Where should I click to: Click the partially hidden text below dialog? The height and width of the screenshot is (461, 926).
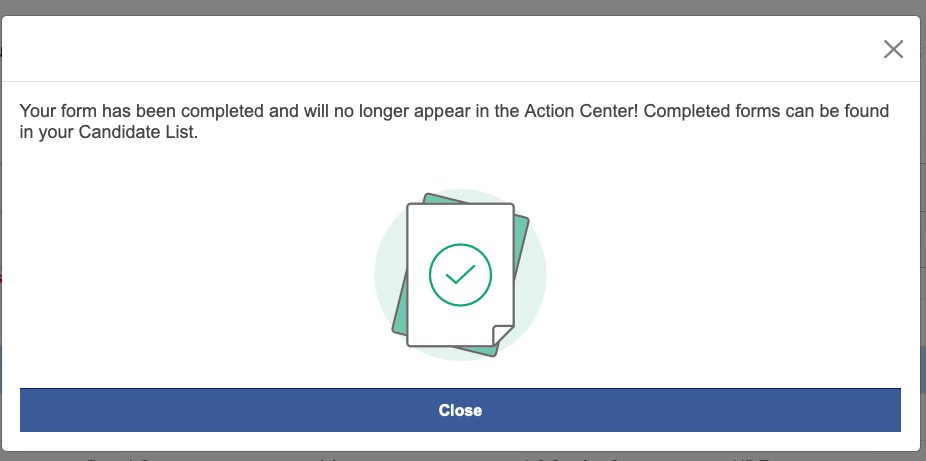[460, 457]
